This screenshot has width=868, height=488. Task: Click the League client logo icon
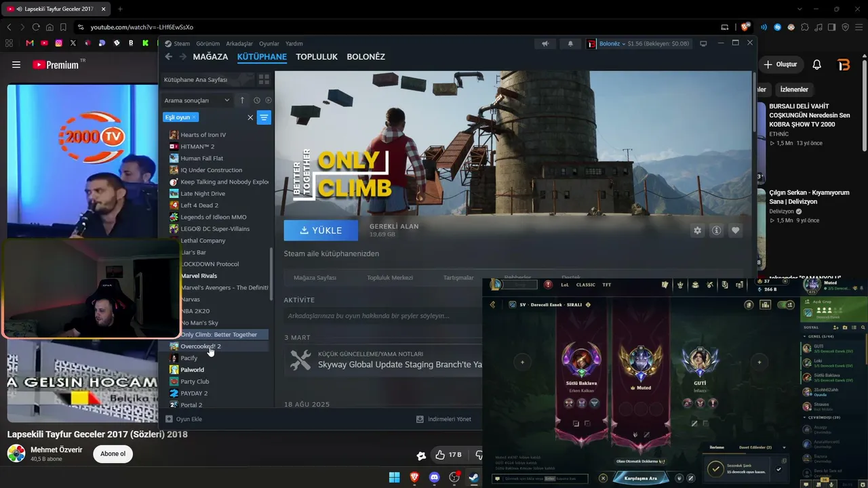(496, 285)
